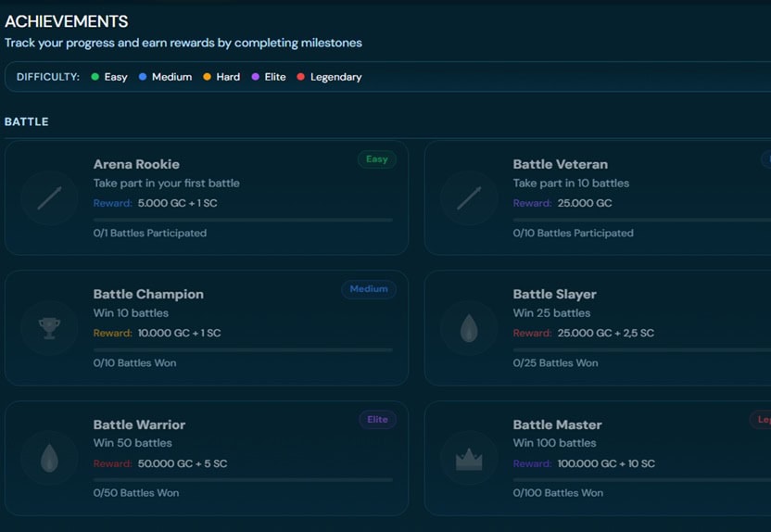Click the Legendary filter label
771x532 pixels.
[335, 77]
